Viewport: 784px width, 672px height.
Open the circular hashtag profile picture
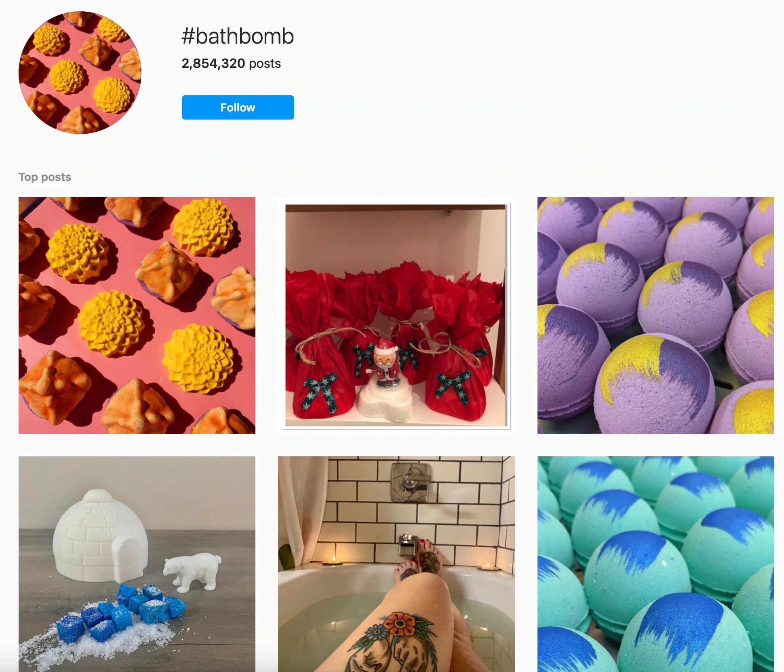click(x=80, y=73)
